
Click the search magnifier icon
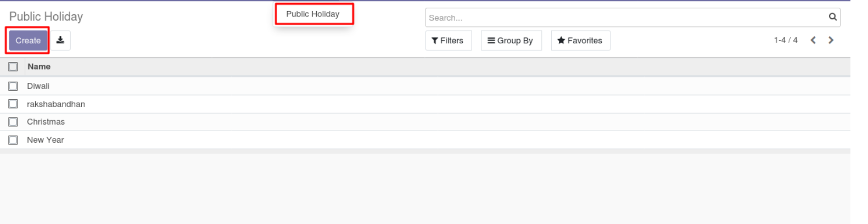(x=832, y=17)
